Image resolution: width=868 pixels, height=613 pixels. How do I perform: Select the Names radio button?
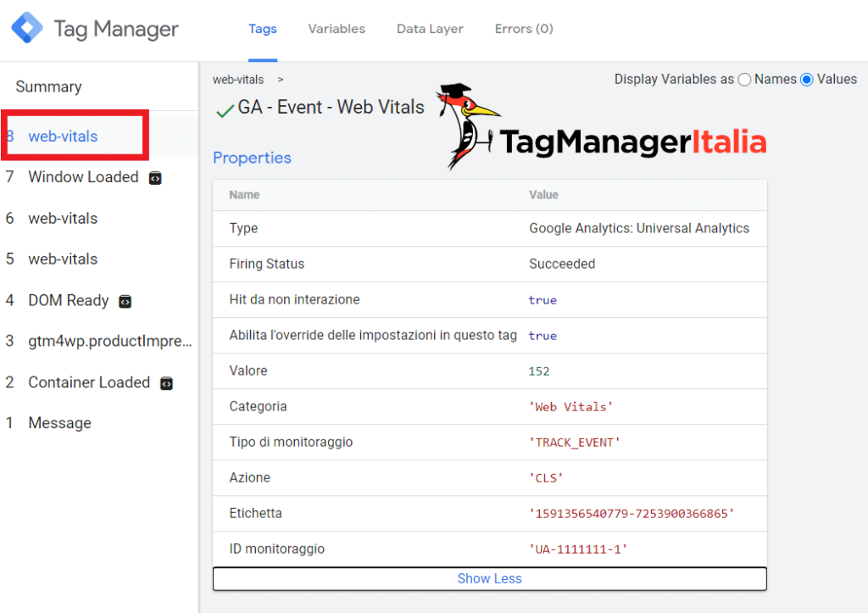744,80
